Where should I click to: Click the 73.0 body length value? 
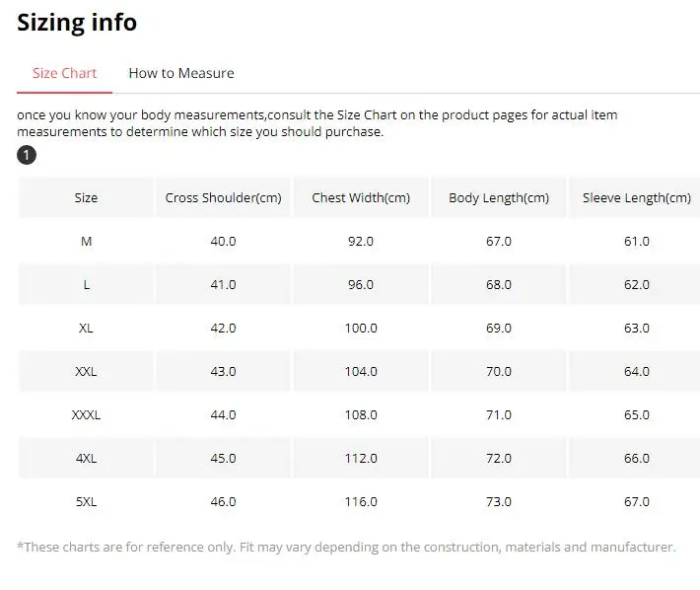(499, 501)
